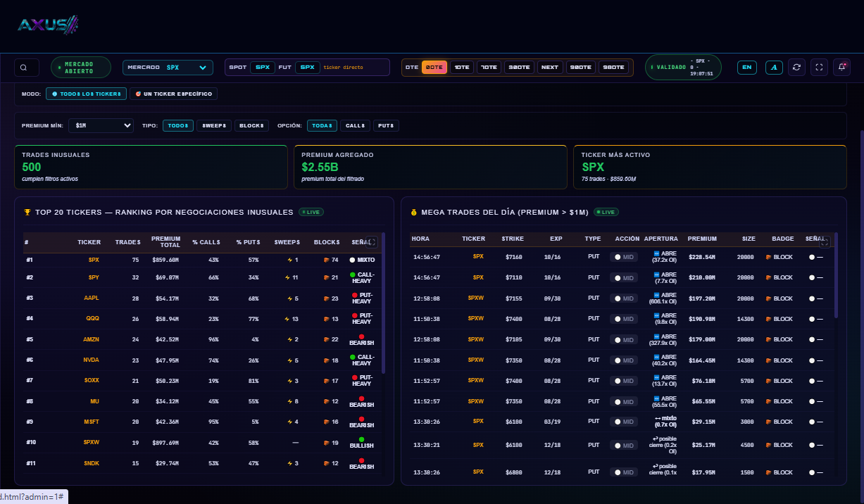The height and width of the screenshot is (504, 864).
Task: Select the NEXT expiration tab
Action: [x=550, y=68]
